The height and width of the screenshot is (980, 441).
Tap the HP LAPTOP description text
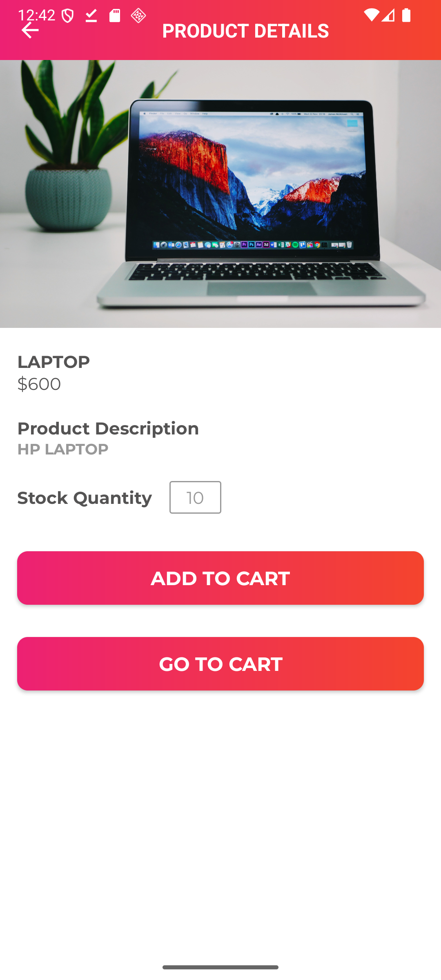click(63, 449)
